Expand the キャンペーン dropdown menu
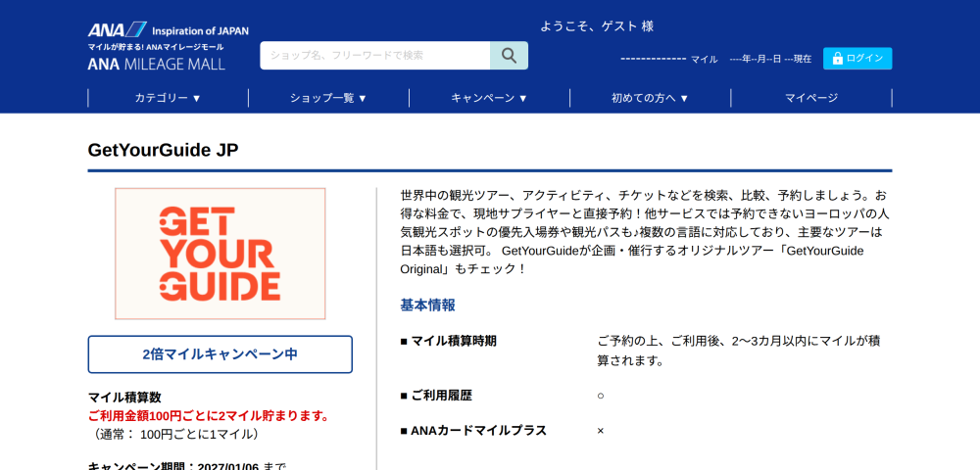 pyautogui.click(x=489, y=98)
